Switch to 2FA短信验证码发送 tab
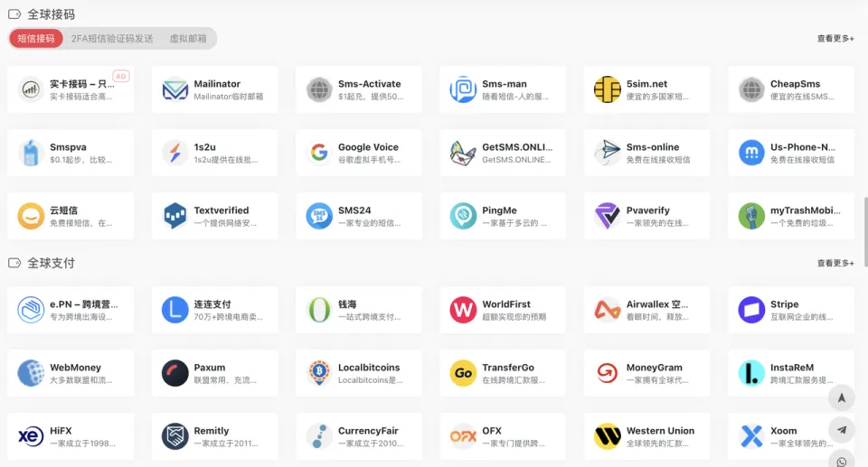The image size is (868, 467). [112, 38]
